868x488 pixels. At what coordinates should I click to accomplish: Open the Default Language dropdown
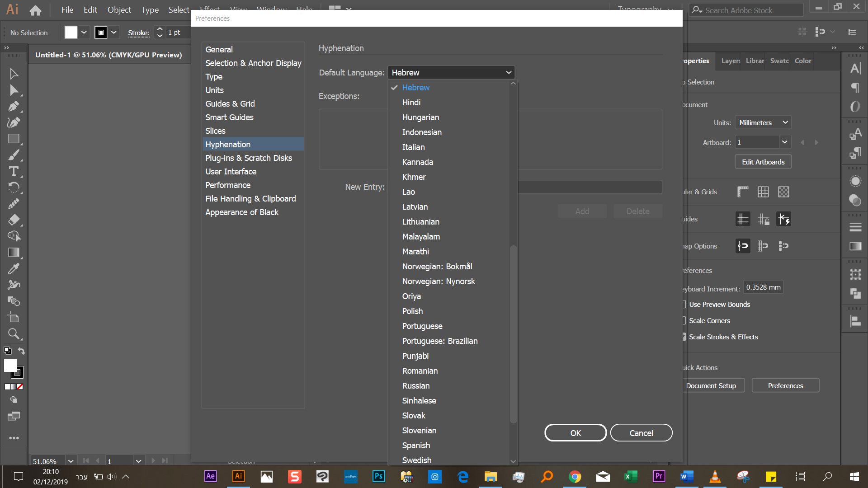(451, 72)
